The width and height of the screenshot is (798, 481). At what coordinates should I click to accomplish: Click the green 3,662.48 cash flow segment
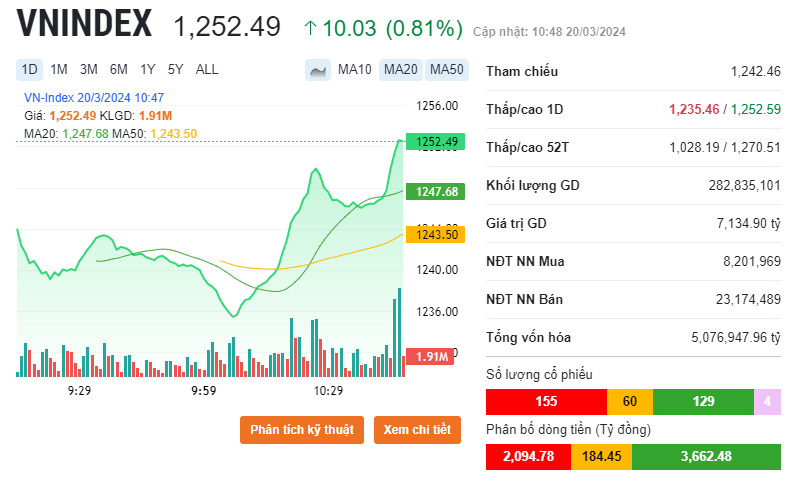(706, 457)
